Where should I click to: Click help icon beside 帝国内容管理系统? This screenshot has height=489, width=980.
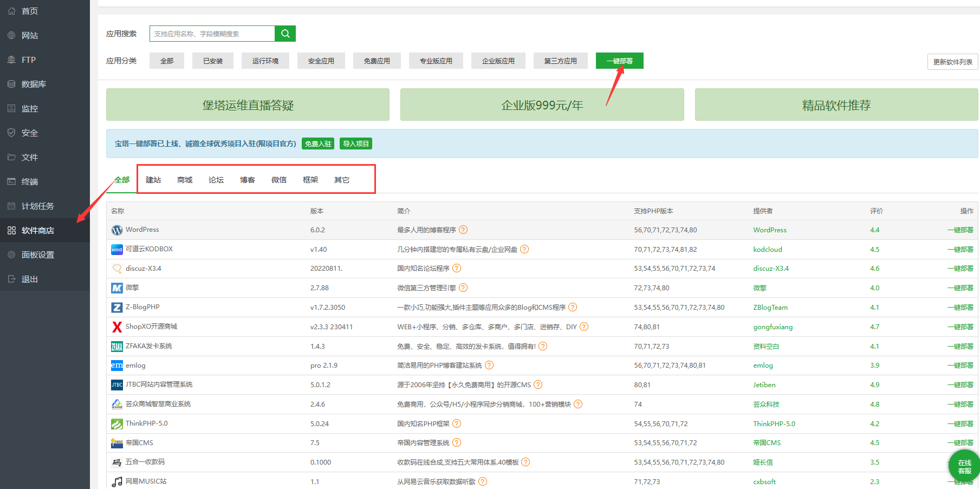pyautogui.click(x=457, y=442)
